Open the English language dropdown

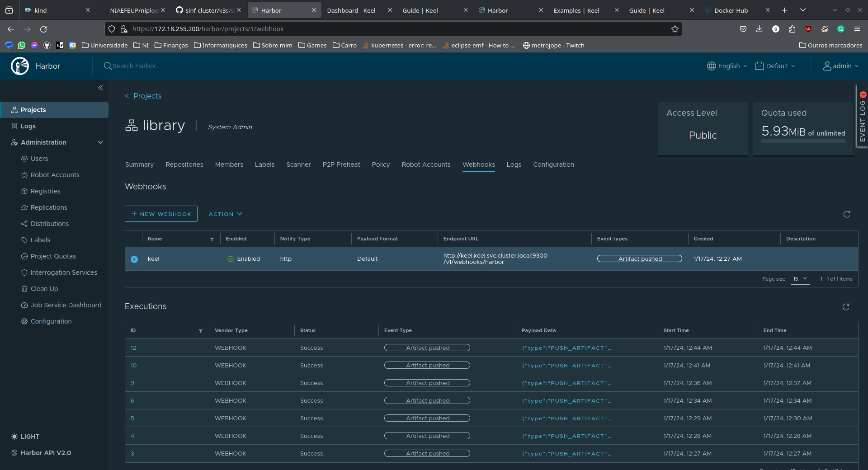pos(727,66)
